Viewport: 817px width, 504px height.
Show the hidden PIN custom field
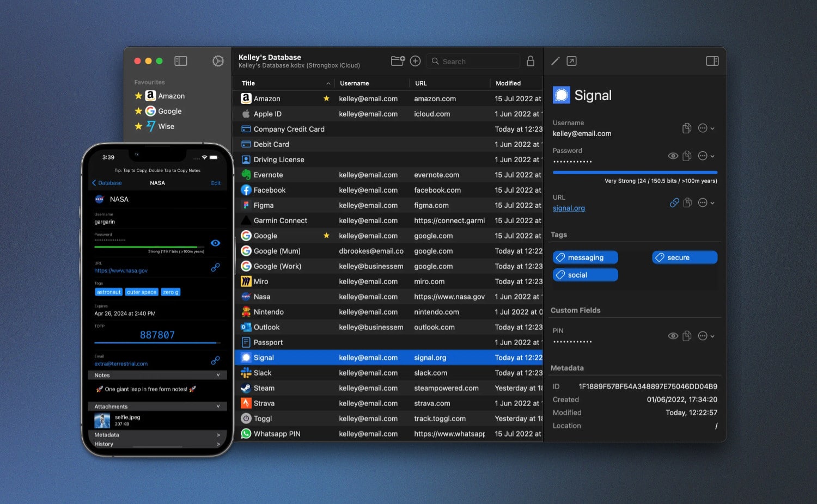(x=673, y=336)
